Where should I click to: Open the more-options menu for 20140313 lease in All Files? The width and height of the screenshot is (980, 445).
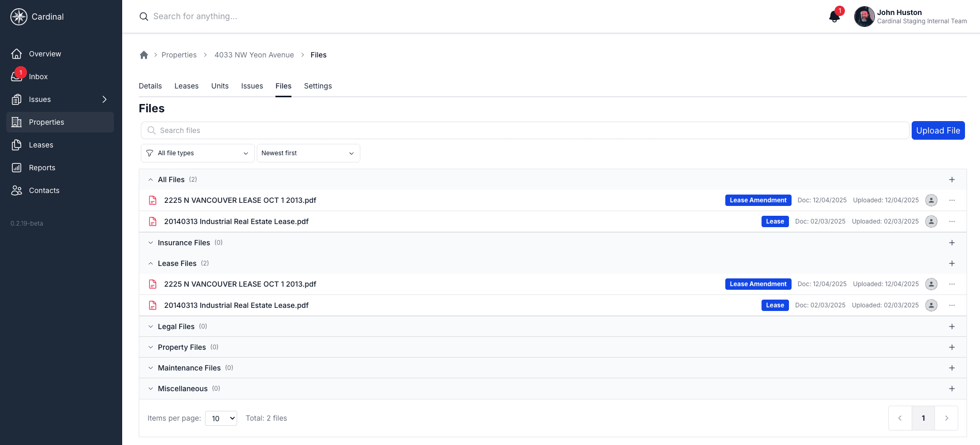(952, 221)
